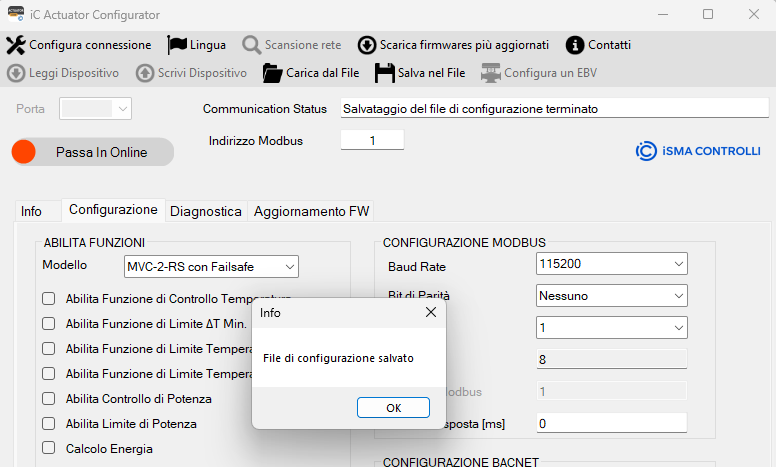
Task: Expand the Modello dropdown
Action: (x=211, y=266)
